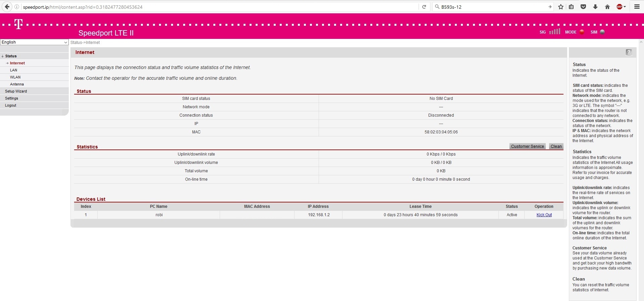Image resolution: width=644 pixels, height=301 pixels.
Task: Click the Clean statistics button
Action: click(x=556, y=146)
